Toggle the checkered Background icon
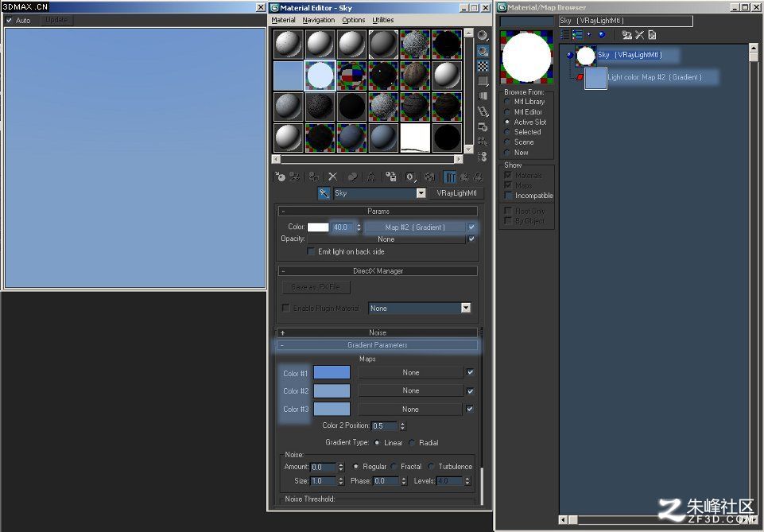This screenshot has width=764, height=532. coord(483,66)
